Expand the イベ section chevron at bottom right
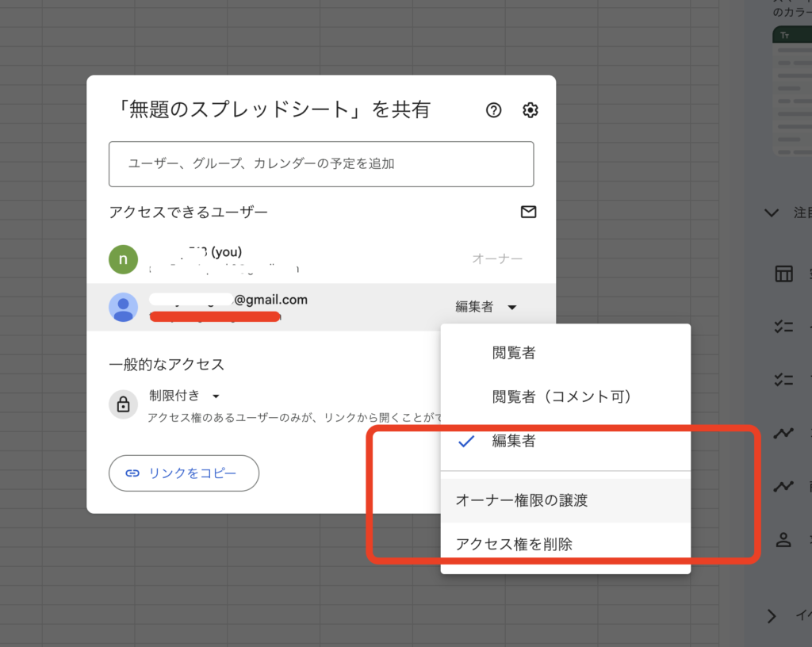 [770, 616]
